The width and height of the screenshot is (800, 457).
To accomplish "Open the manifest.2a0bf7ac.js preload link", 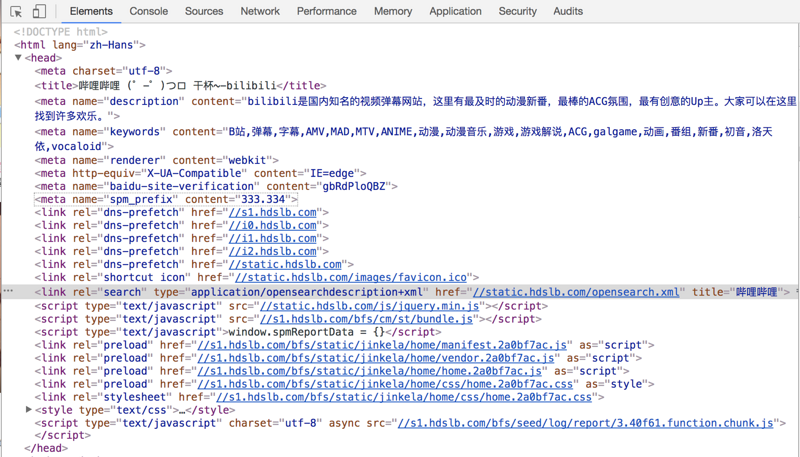I will click(x=382, y=345).
